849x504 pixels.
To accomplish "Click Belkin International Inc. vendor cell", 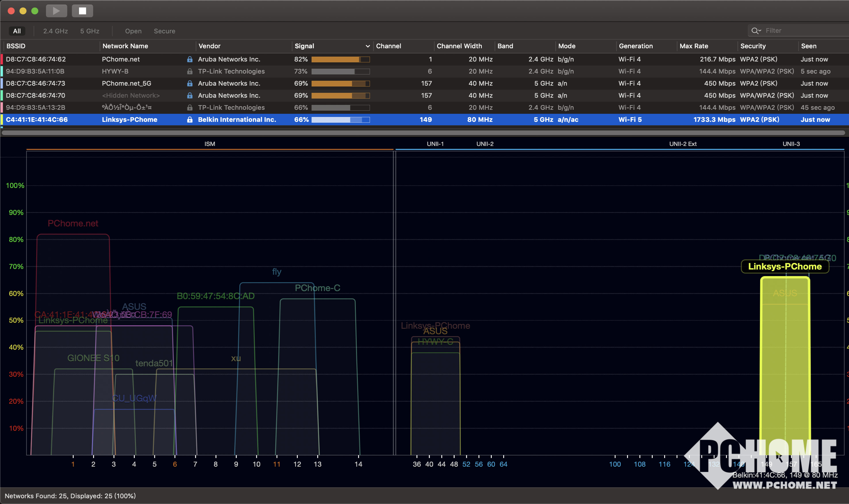I will 237,120.
